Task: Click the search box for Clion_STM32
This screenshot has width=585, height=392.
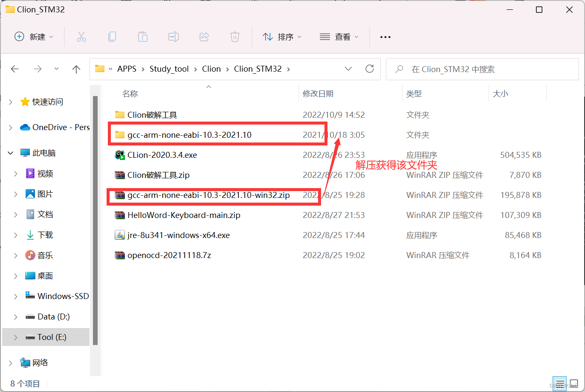Action: pos(483,69)
